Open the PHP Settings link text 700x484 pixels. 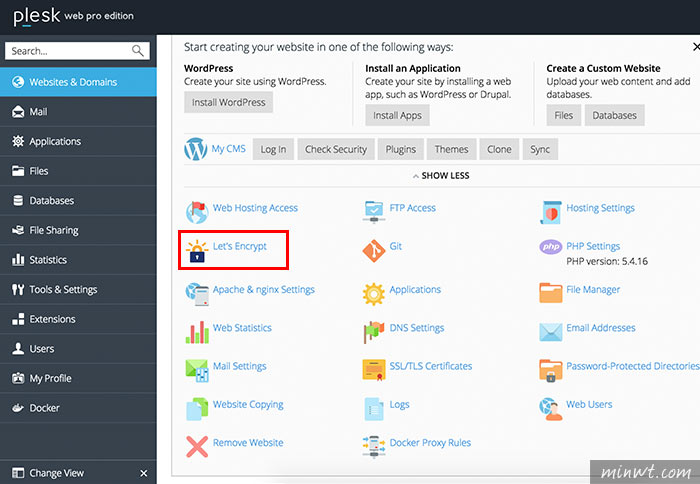(x=593, y=246)
